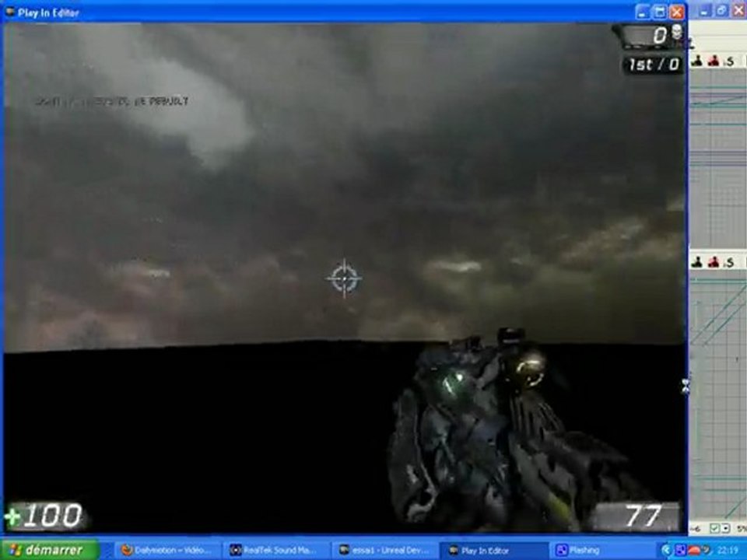The width and height of the screenshot is (747, 560).
Task: Minimize the Play In Editor window
Action: [643, 12]
